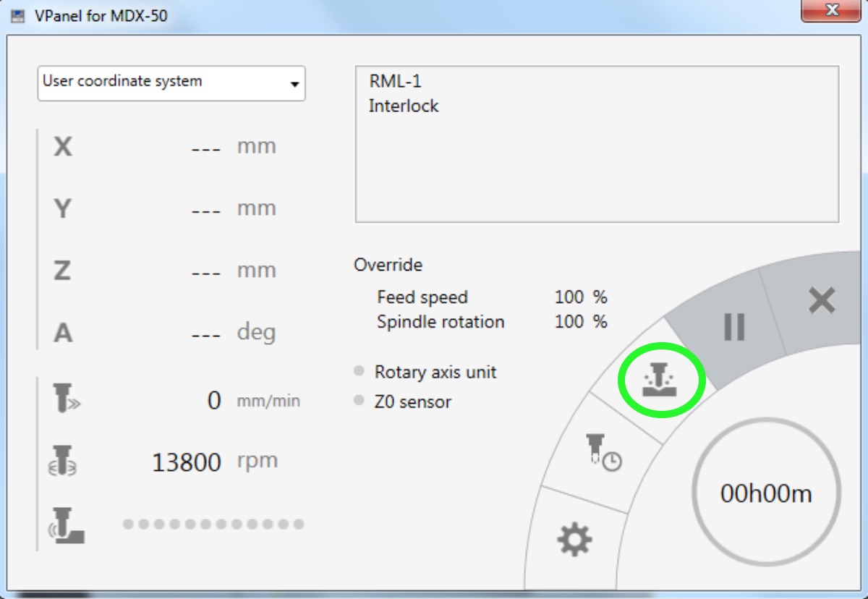Click the Z axis coordinate label
This screenshot has width=868, height=599.
(62, 271)
